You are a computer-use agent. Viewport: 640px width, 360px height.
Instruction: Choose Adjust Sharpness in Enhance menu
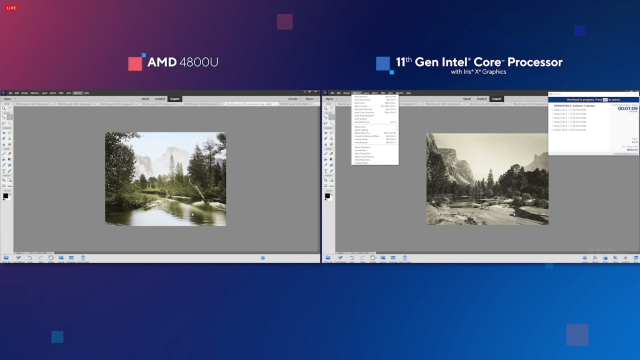(375, 147)
